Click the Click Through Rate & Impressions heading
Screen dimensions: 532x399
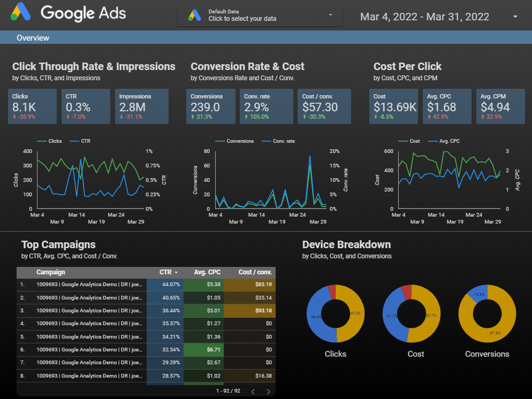click(x=94, y=66)
